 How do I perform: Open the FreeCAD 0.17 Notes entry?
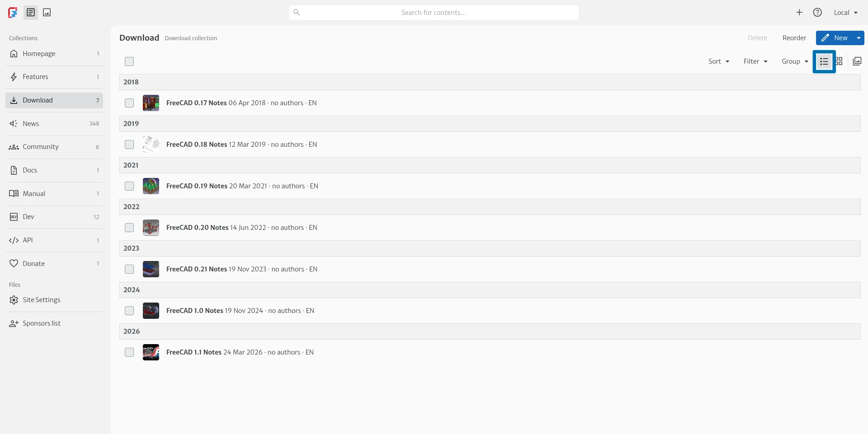coord(490,103)
